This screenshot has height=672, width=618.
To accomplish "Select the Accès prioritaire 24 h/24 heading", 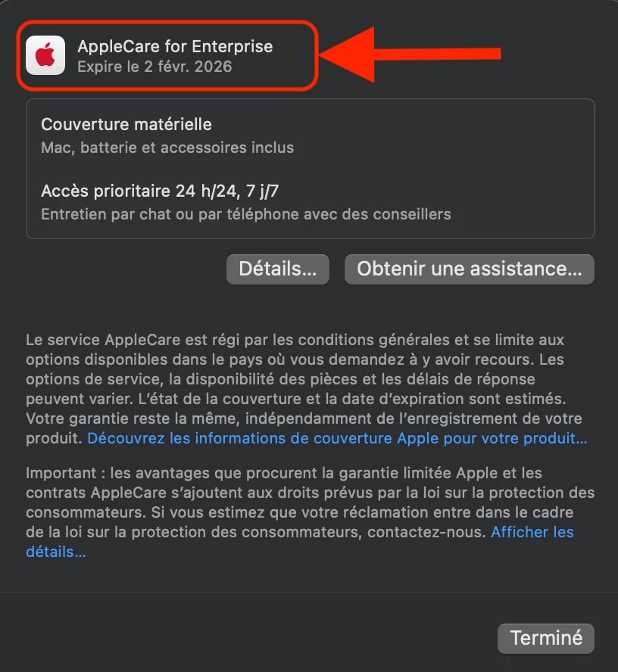I will coord(160,191).
